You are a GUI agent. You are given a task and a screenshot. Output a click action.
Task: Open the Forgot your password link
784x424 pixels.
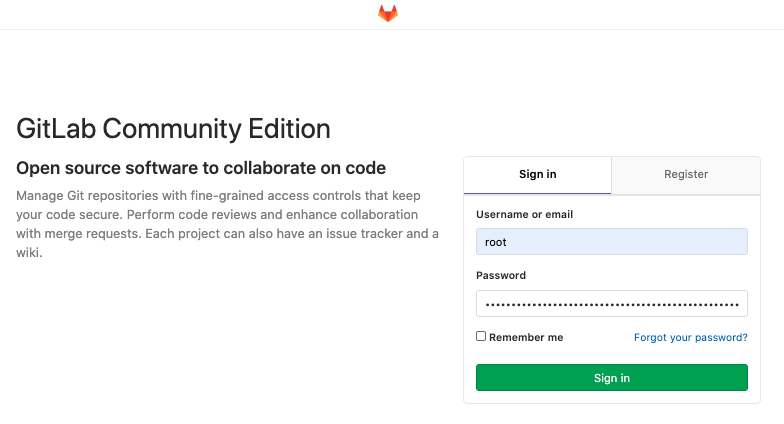pyautogui.click(x=690, y=338)
